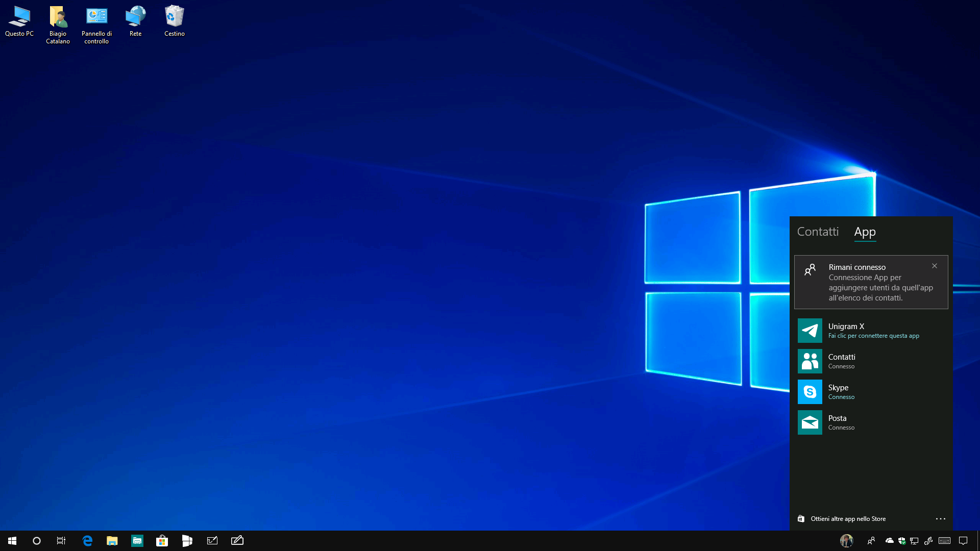Select the App tab
The height and width of the screenshot is (551, 980).
click(865, 232)
